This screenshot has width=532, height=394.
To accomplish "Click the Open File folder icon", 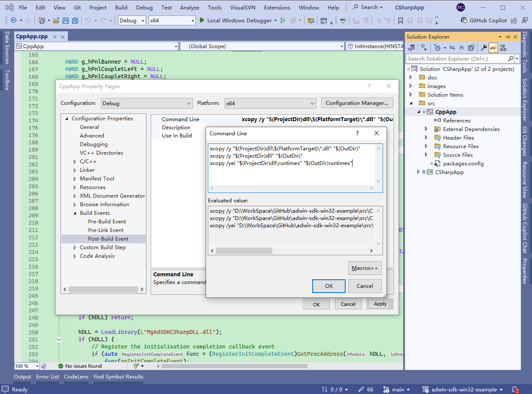I will click(x=56, y=21).
